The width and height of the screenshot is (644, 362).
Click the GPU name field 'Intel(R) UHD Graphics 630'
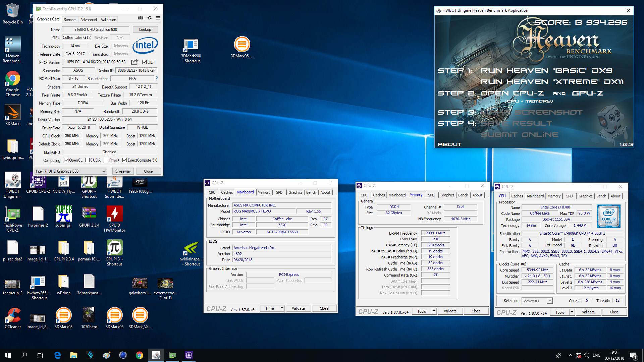tap(96, 29)
